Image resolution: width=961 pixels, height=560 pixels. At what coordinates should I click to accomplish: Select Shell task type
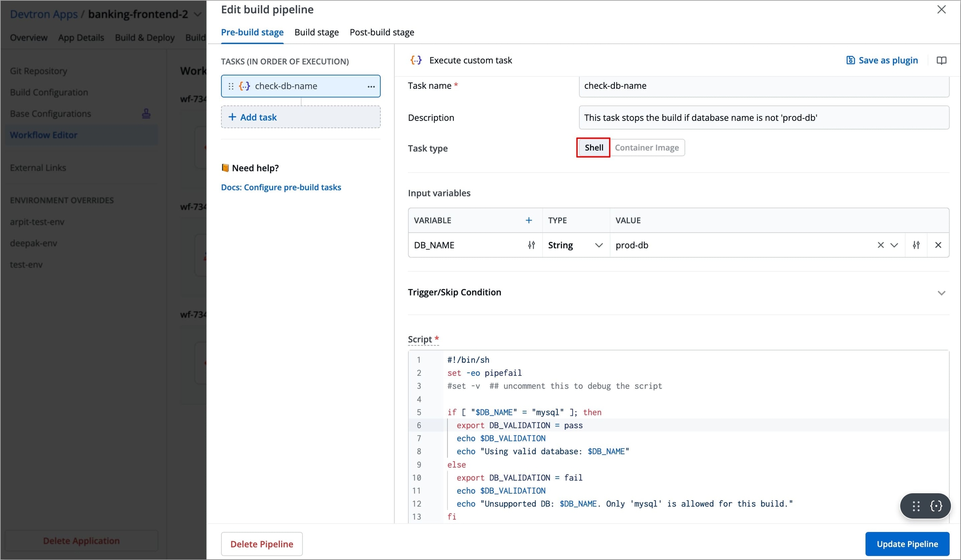pos(594,148)
